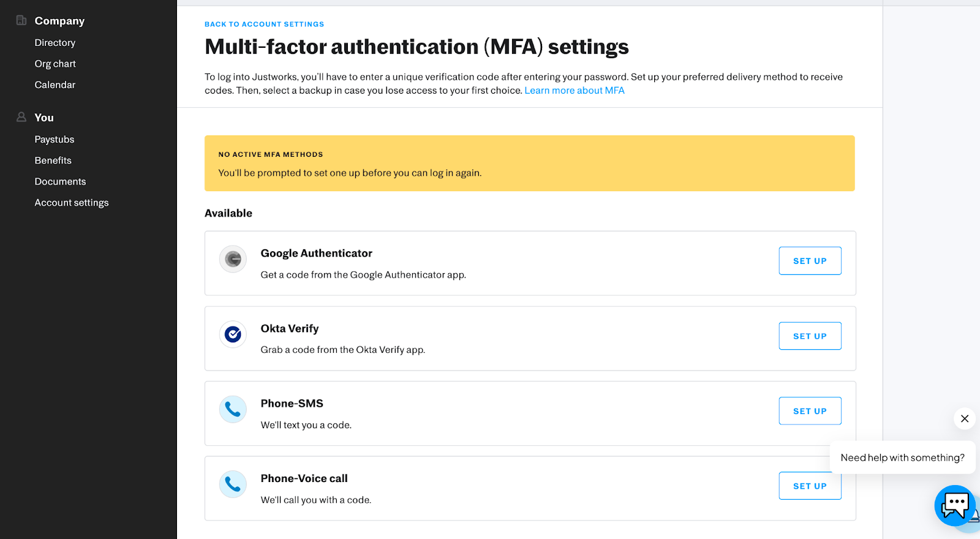
Task: Open Directory in the sidebar
Action: click(55, 43)
